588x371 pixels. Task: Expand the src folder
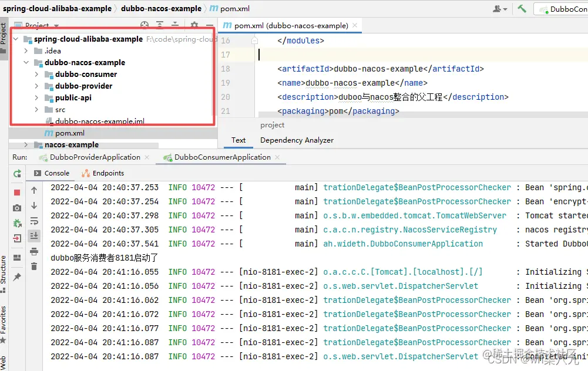[36, 109]
